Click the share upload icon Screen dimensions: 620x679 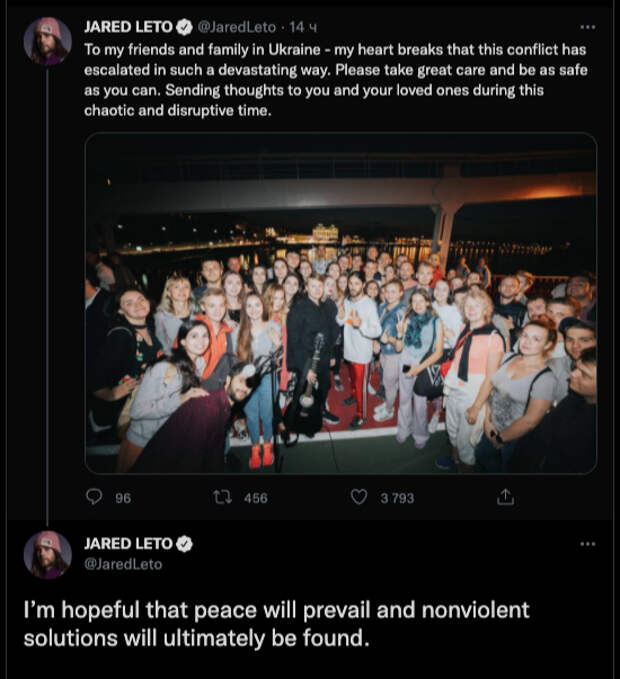pyautogui.click(x=505, y=497)
